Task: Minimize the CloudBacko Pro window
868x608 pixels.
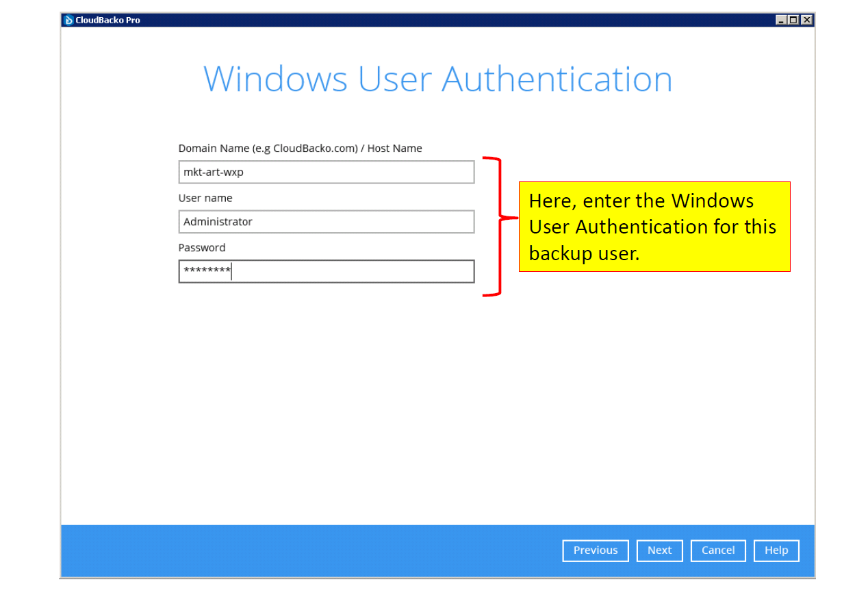Action: (x=781, y=20)
